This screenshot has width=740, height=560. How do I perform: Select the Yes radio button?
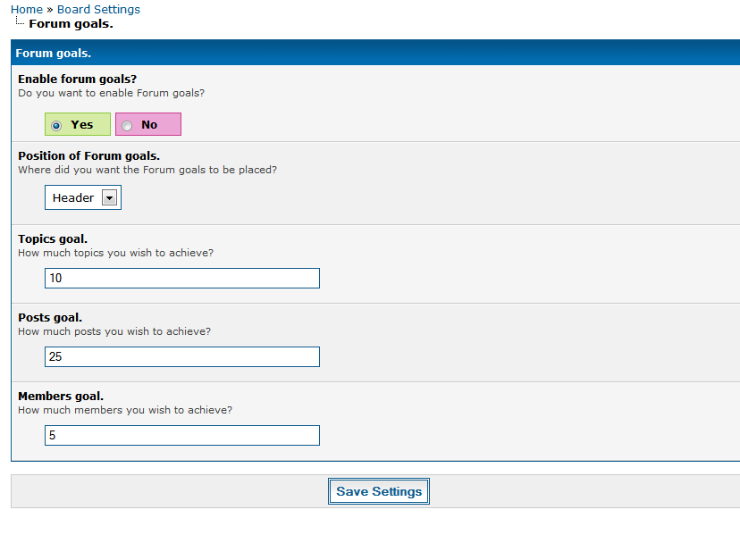(x=56, y=125)
